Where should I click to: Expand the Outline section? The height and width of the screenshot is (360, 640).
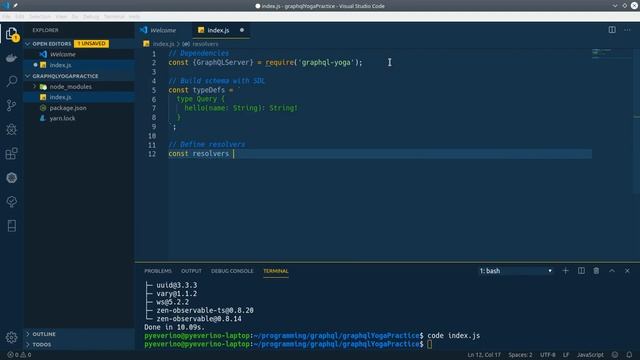point(28,334)
